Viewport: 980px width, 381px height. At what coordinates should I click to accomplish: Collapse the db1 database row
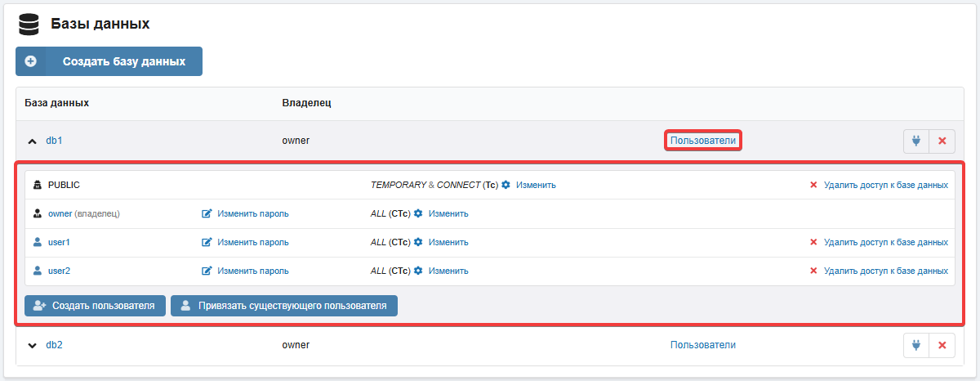tap(33, 141)
